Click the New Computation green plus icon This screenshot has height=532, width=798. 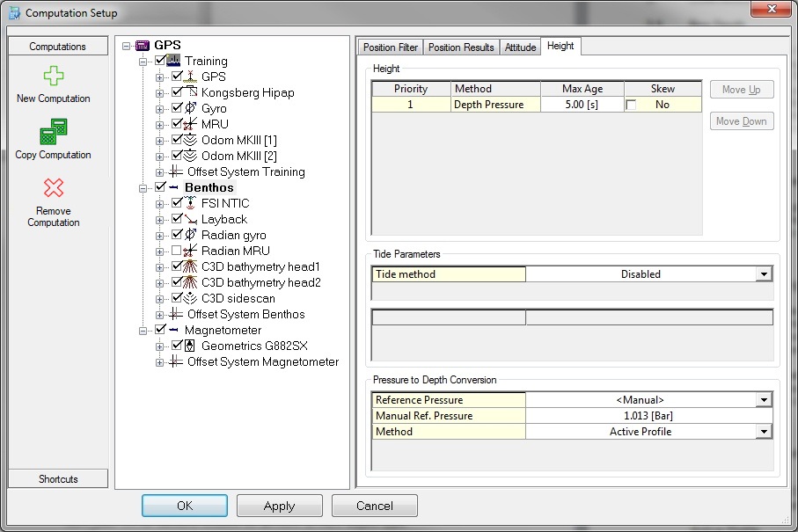click(53, 77)
